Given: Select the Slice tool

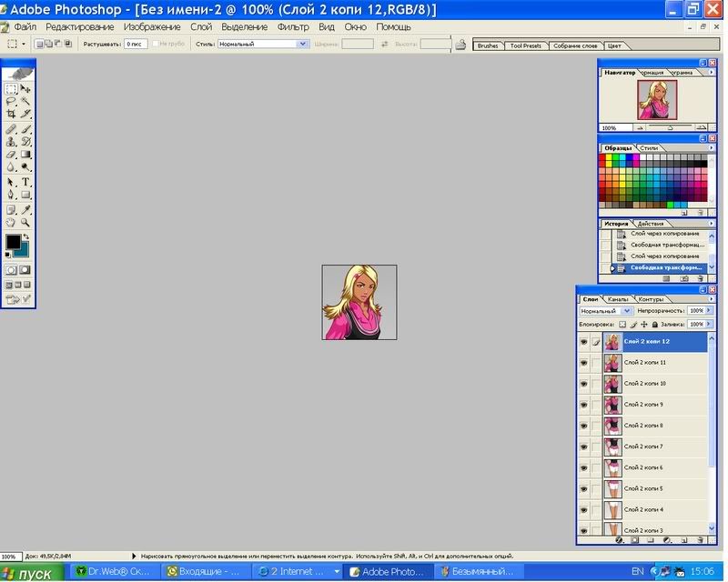Looking at the screenshot, I should (x=25, y=114).
